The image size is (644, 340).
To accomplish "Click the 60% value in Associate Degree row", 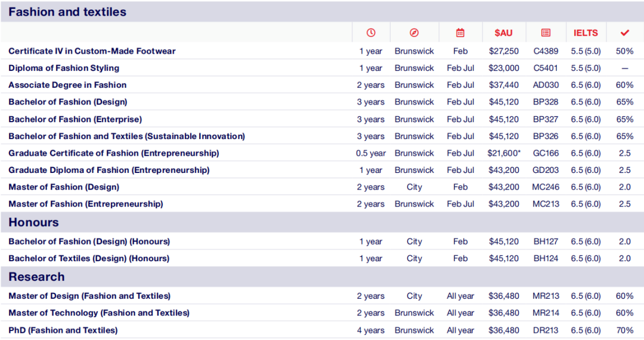I will point(625,85).
